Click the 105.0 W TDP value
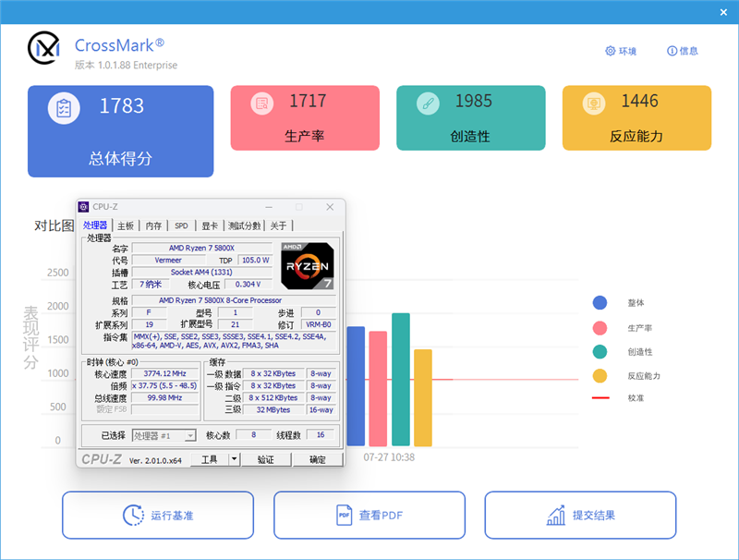The width and height of the screenshot is (739, 560). [256, 261]
